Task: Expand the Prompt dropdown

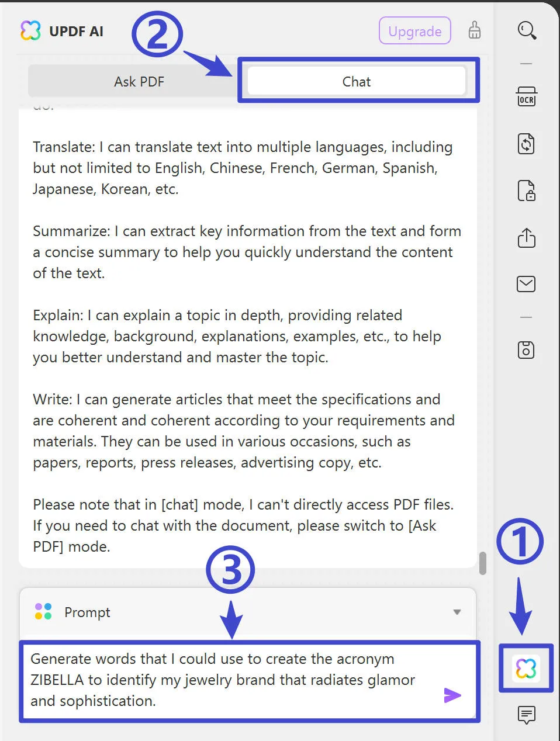Action: pos(457,612)
